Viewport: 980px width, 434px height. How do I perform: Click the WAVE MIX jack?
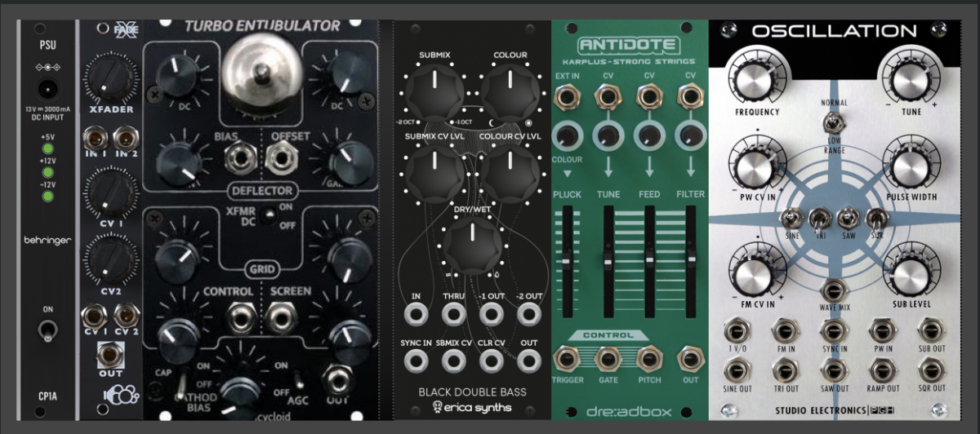click(832, 291)
